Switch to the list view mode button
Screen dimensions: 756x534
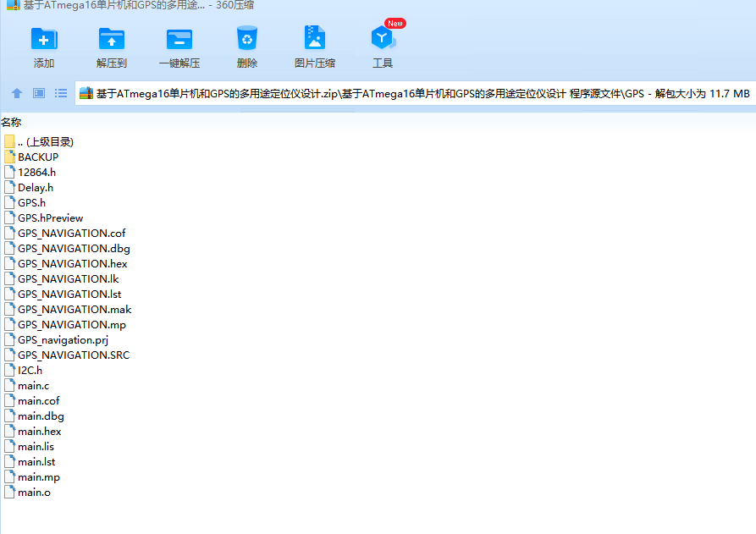61,93
